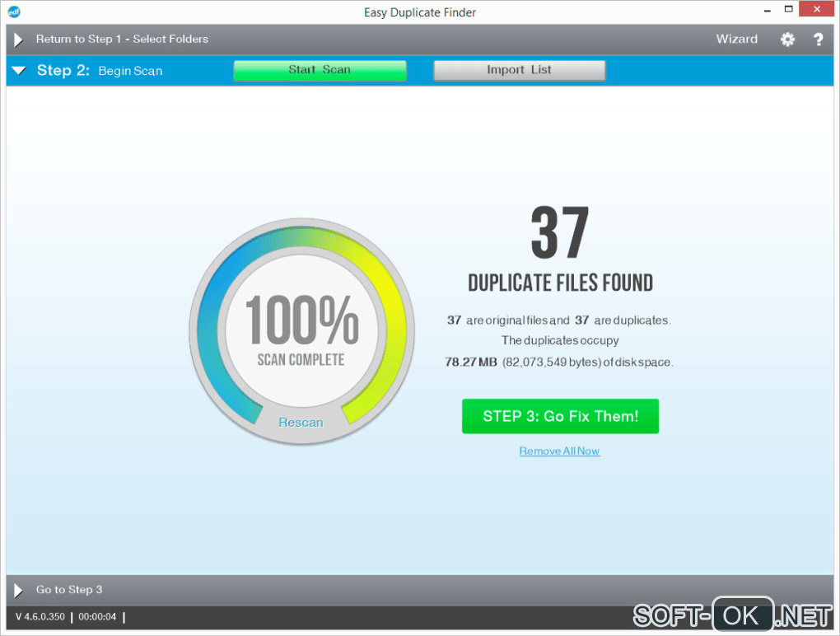Select the Go to Step 3 bar label
This screenshot has height=636, width=840.
pyautogui.click(x=69, y=590)
